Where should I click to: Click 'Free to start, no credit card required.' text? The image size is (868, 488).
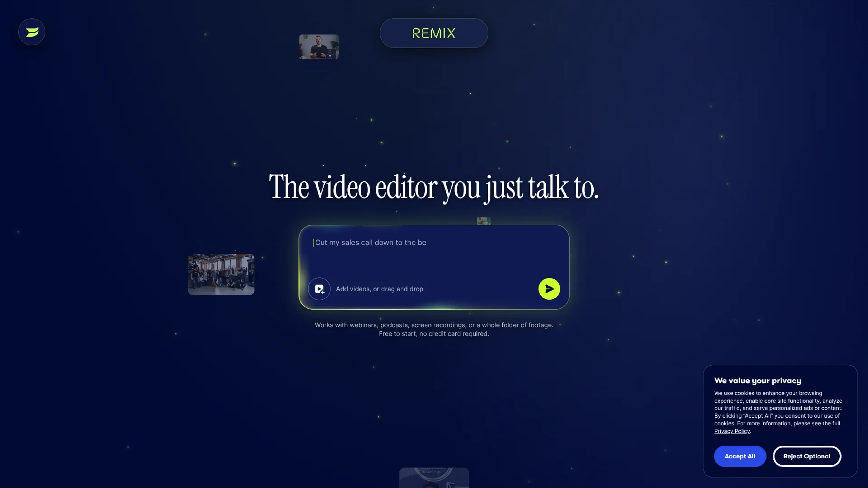click(434, 334)
